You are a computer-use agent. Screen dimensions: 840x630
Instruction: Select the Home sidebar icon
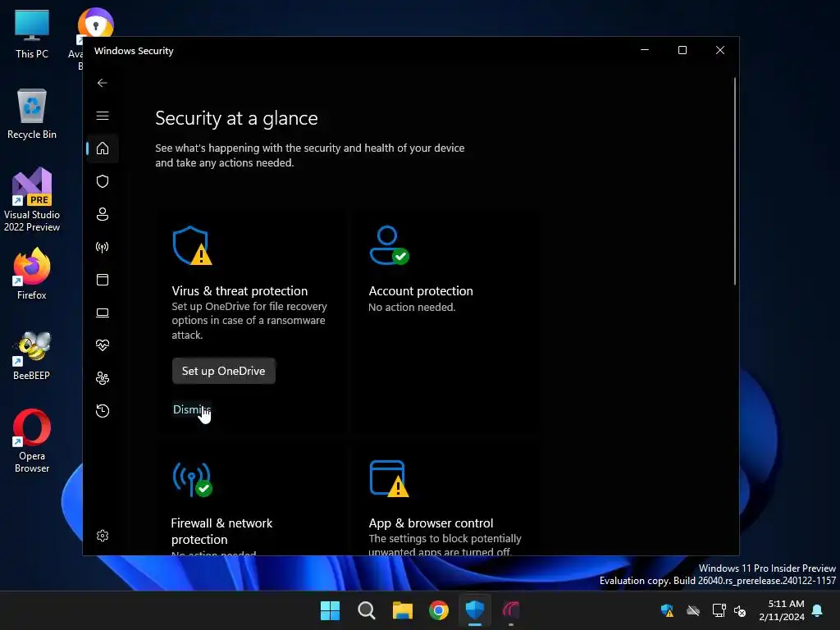(103, 148)
